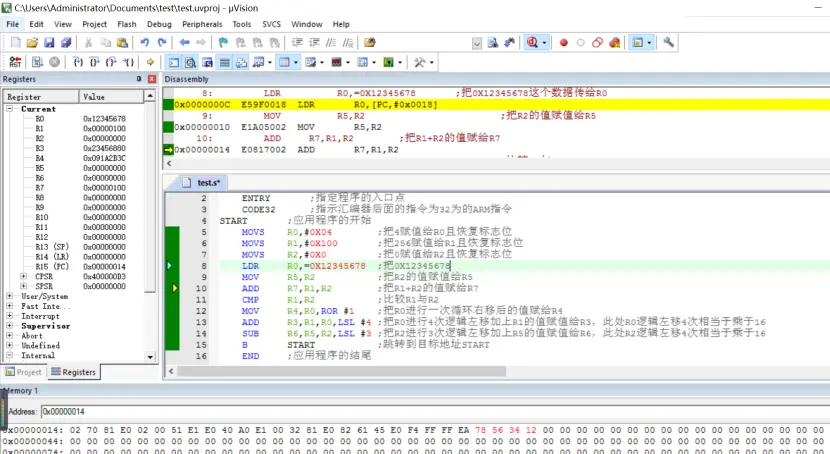Image resolution: width=830 pixels, height=454 pixels.
Task: Navigate backwards with blue arrow
Action: (x=184, y=42)
